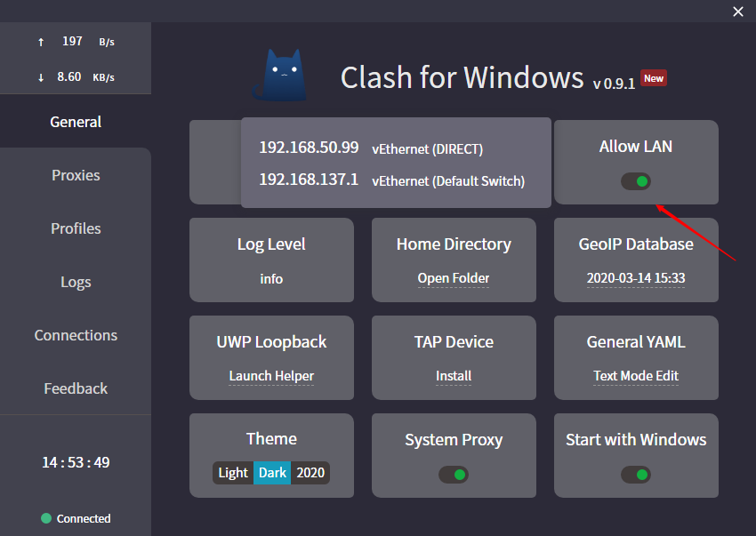Viewport: 756px width, 536px height.
Task: Click the red New version badge
Action: 654,78
